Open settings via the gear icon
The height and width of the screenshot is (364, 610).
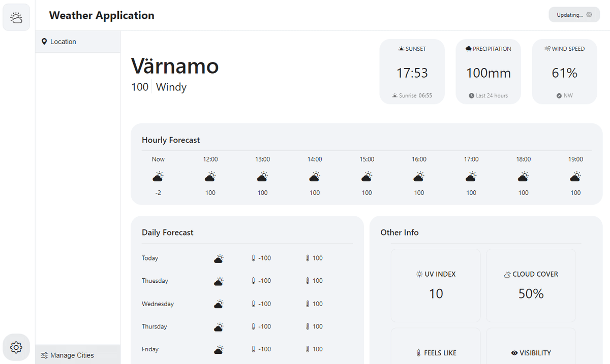(16, 347)
